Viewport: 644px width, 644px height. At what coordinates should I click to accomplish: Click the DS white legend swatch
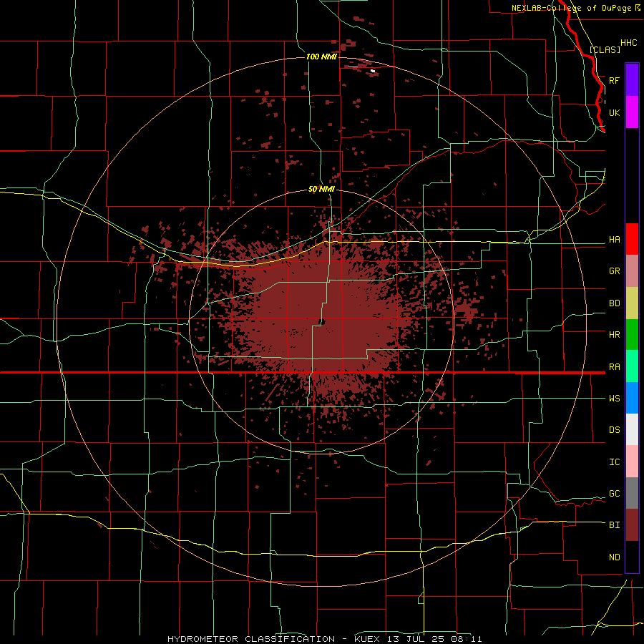[632, 429]
